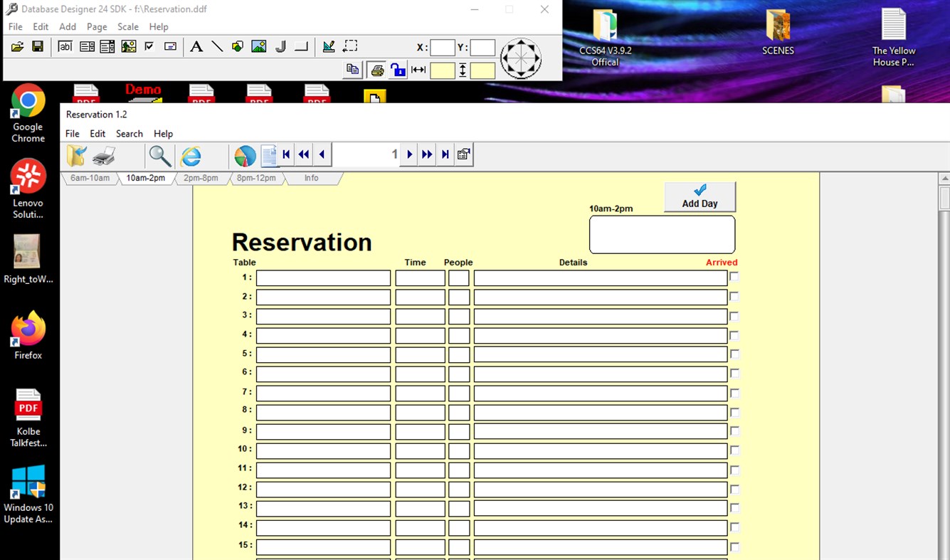Switch to the 2pm-8pm tab
This screenshot has height=560, width=950.
point(200,178)
